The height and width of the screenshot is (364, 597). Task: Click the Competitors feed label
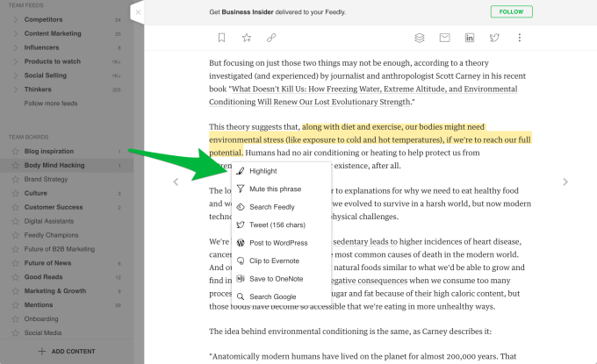43,19
